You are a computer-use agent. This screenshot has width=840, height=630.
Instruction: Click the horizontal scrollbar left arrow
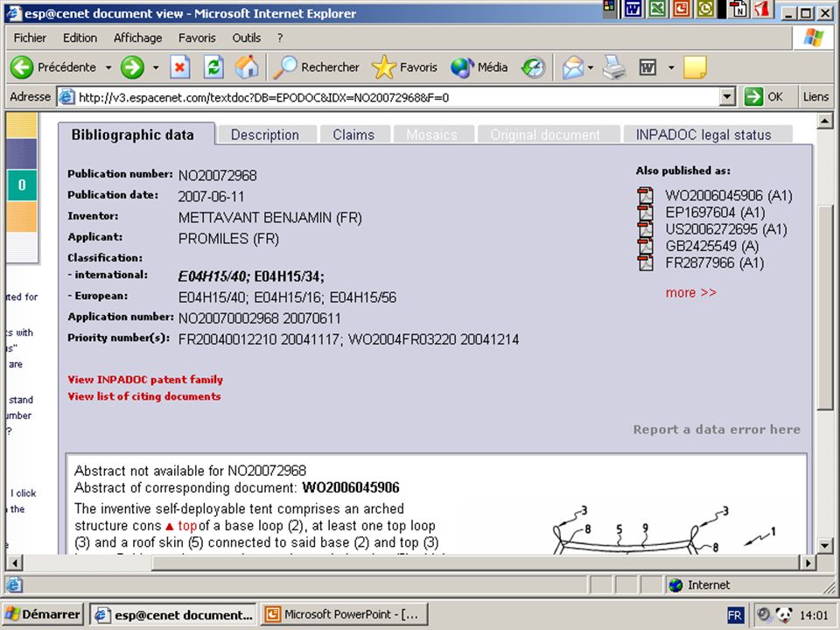[x=15, y=563]
